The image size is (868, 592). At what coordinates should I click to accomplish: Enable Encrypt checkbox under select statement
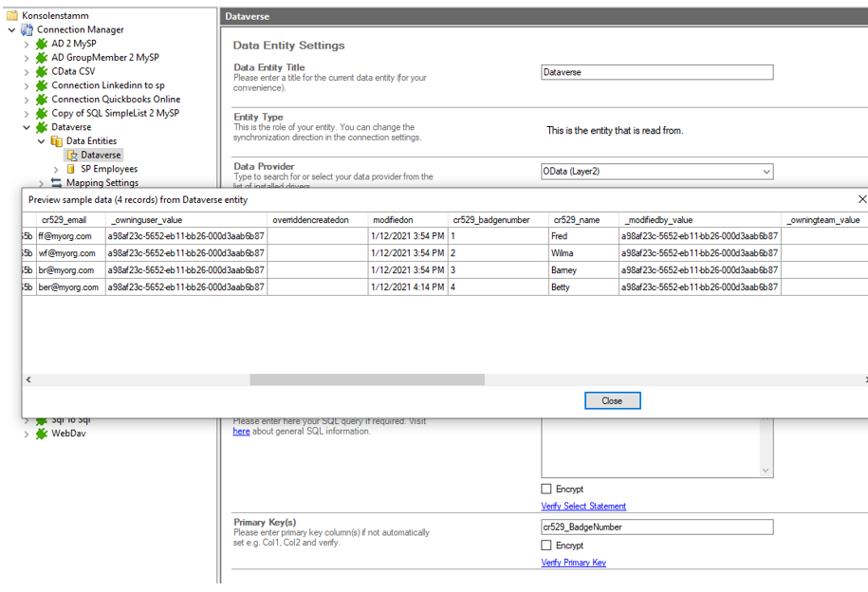tap(546, 490)
